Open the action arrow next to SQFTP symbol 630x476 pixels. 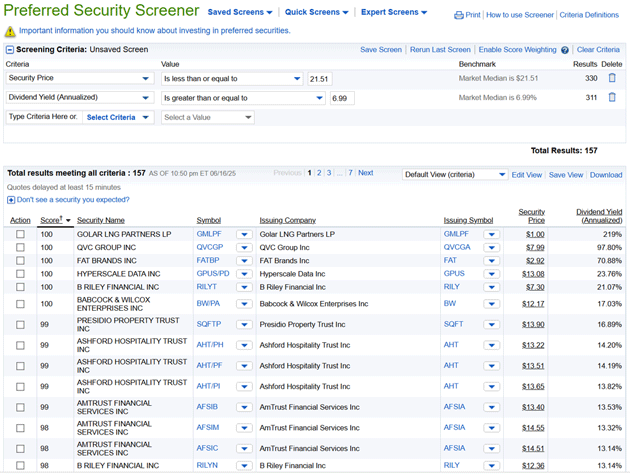[244, 325]
